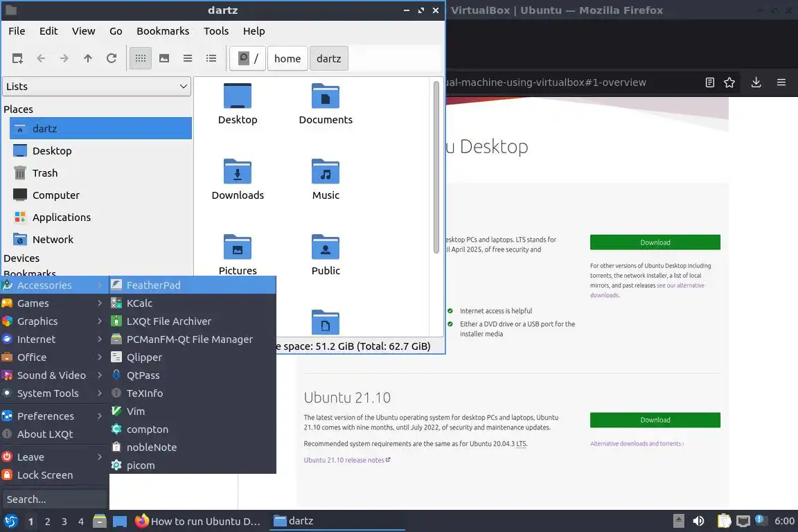Reload the current folder view
The height and width of the screenshot is (532, 798).
pos(112,59)
